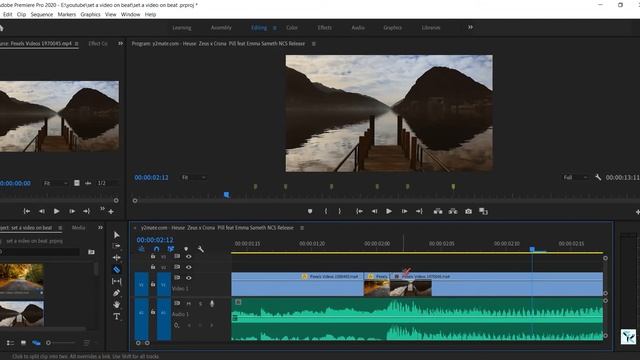The width and height of the screenshot is (640, 360).
Task: Select the Track Select Forward tool
Action: coord(117,246)
